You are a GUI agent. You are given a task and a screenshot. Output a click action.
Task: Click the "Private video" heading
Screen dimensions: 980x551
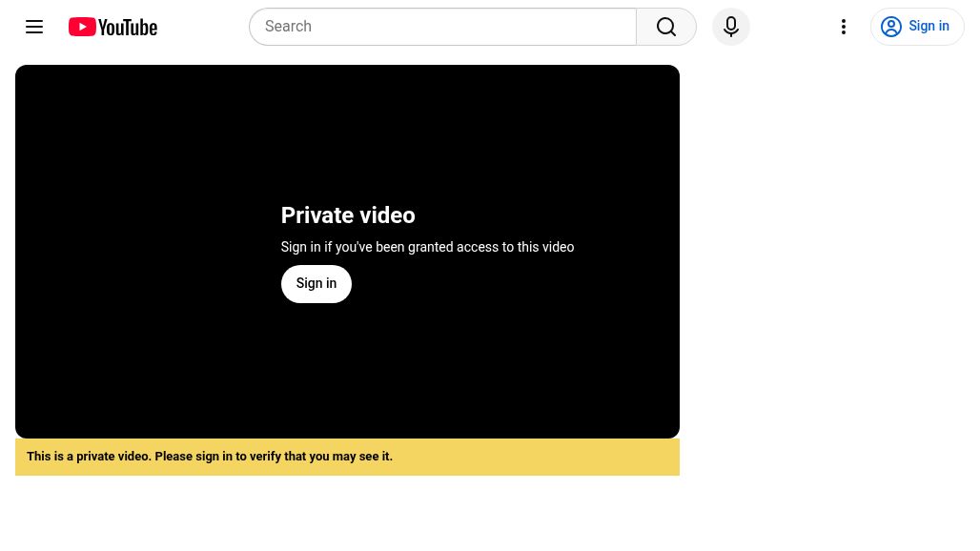click(x=348, y=215)
